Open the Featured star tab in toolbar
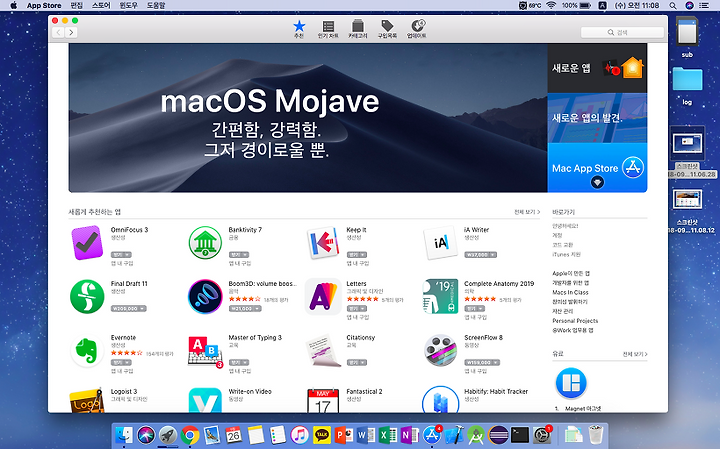 (299, 29)
